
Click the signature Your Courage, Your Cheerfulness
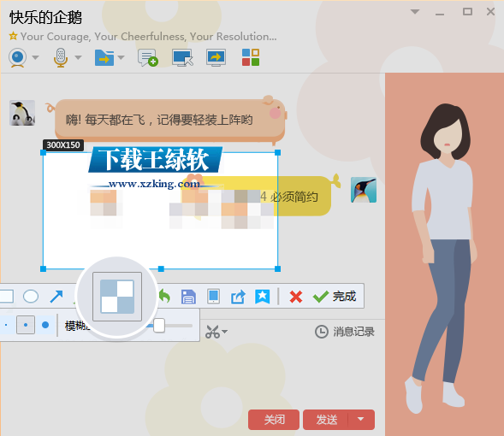click(x=149, y=37)
